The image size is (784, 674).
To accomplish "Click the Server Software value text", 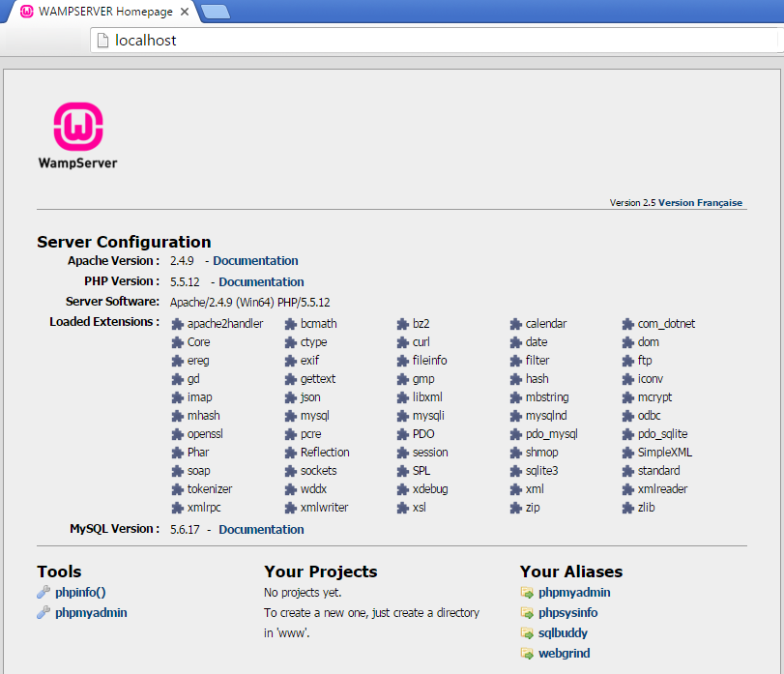I will coord(250,303).
